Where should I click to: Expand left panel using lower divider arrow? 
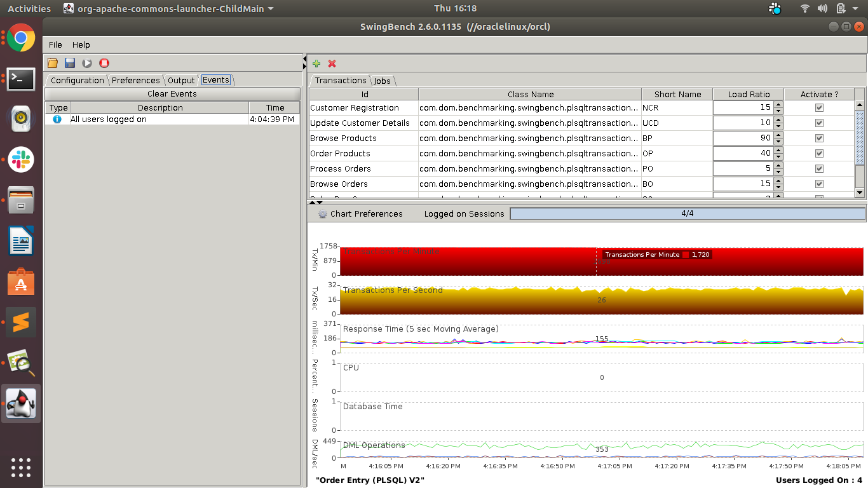tap(304, 66)
